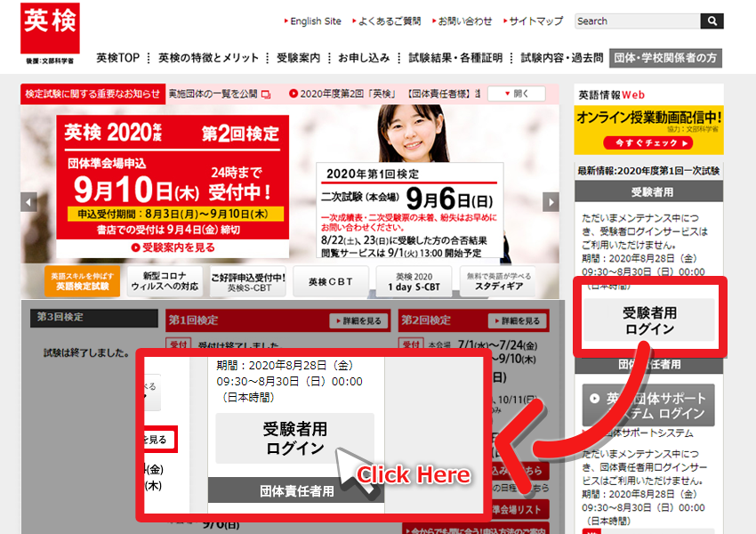
Task: Choose the 英検2020 1 day S-CBT tile
Action: (x=414, y=281)
